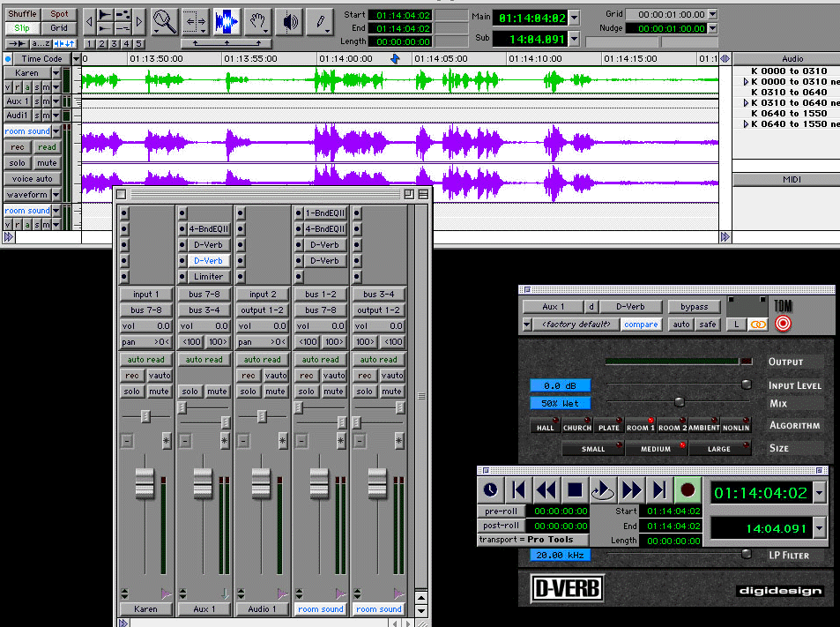Open the Grid value dropdown
This screenshot has height=627, width=840.
[712, 14]
